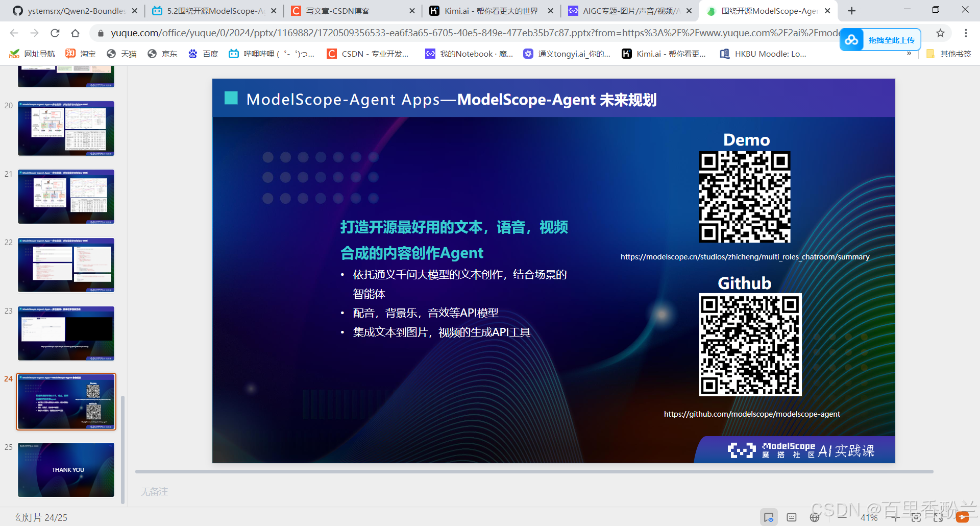
Task: Select the THANK YOU slide 25 thumbnail
Action: tap(66, 470)
